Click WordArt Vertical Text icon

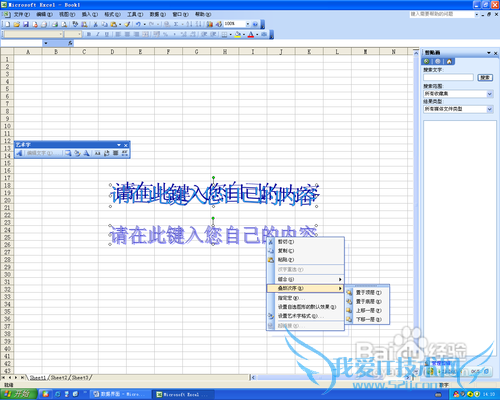click(x=106, y=153)
